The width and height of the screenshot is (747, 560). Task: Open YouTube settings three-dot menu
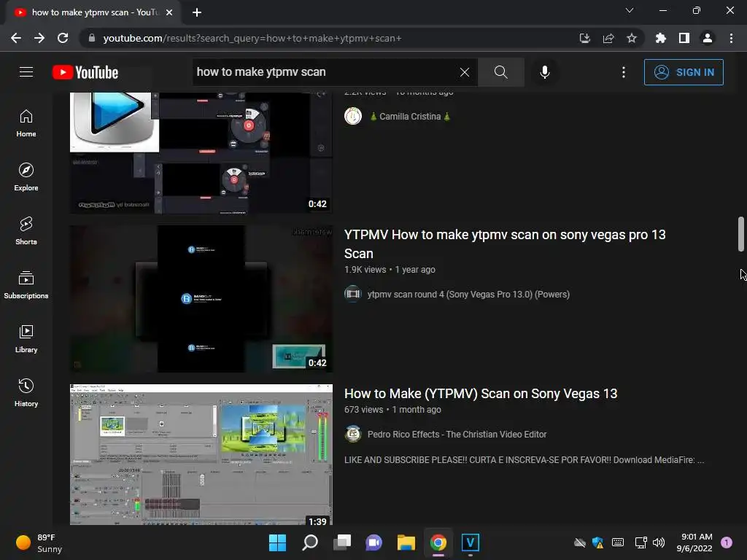click(x=624, y=72)
